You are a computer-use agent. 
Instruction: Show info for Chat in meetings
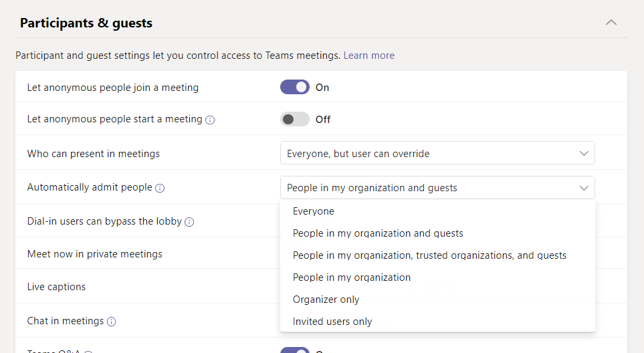(111, 322)
